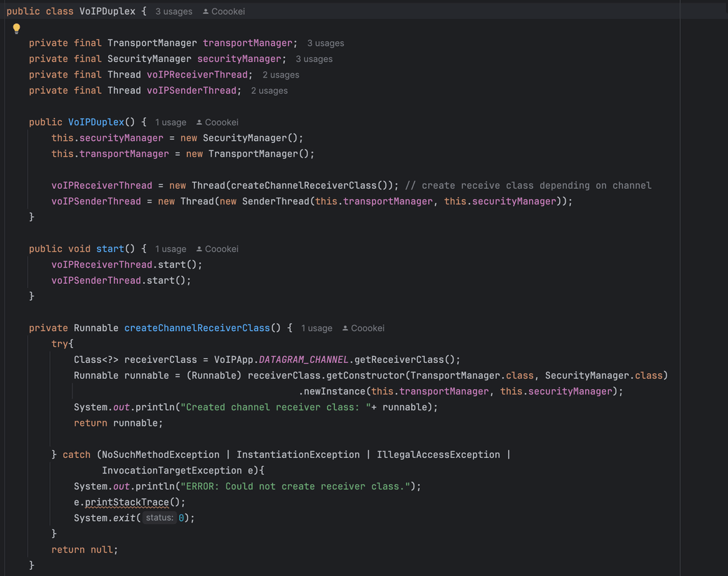Show '3 usages' of transportManager field
Viewport: 728px width, 576px height.
coord(326,43)
